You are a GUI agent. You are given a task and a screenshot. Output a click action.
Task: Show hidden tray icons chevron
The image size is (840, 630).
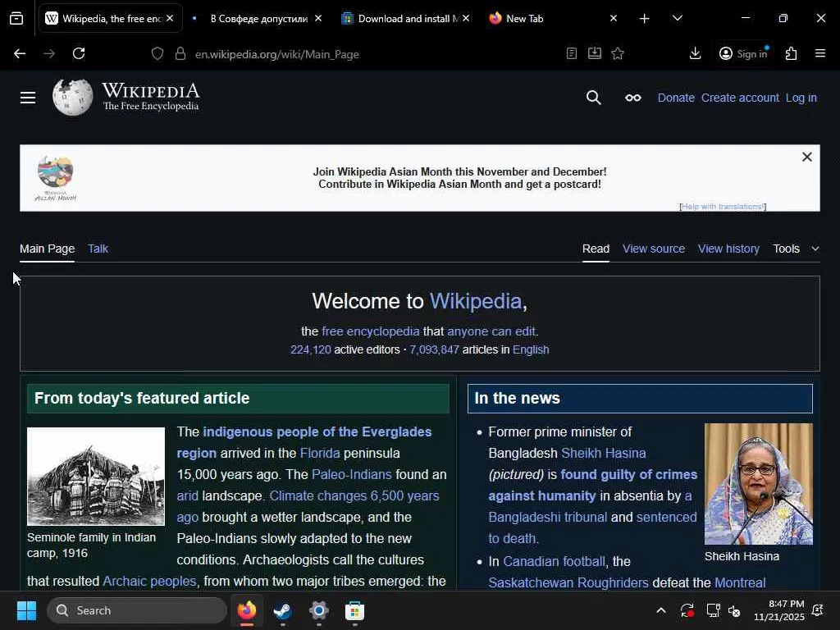(x=661, y=610)
